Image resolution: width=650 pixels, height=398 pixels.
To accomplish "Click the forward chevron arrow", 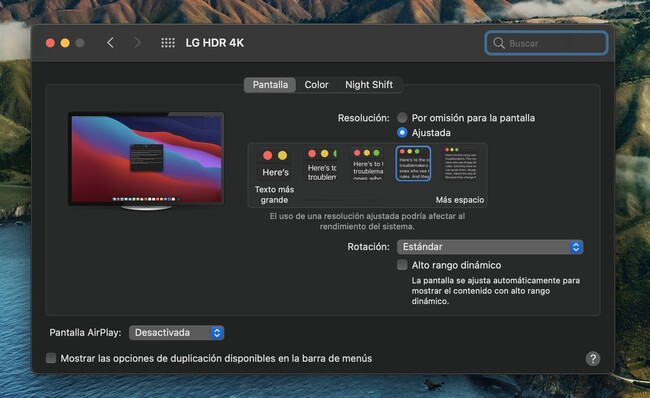I will pyautogui.click(x=138, y=43).
